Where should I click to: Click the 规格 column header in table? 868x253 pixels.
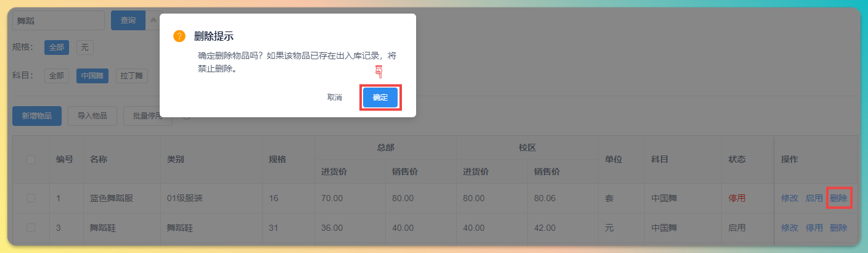pos(277,159)
